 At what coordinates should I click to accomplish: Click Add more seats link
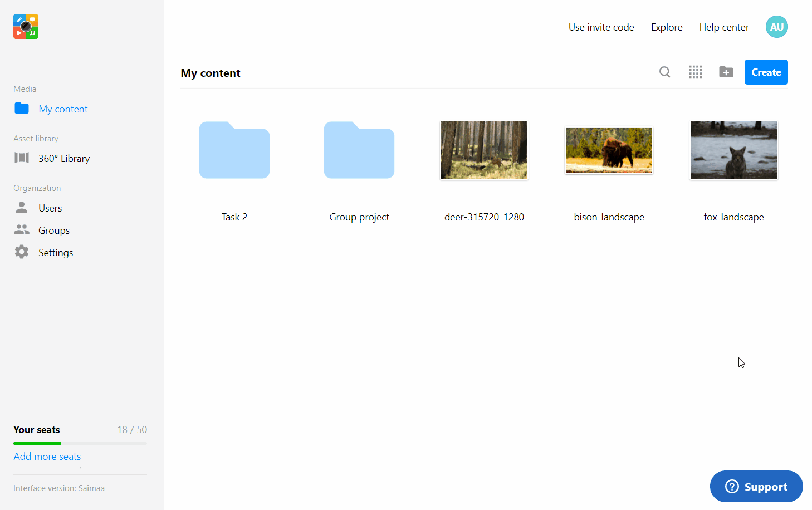(47, 457)
